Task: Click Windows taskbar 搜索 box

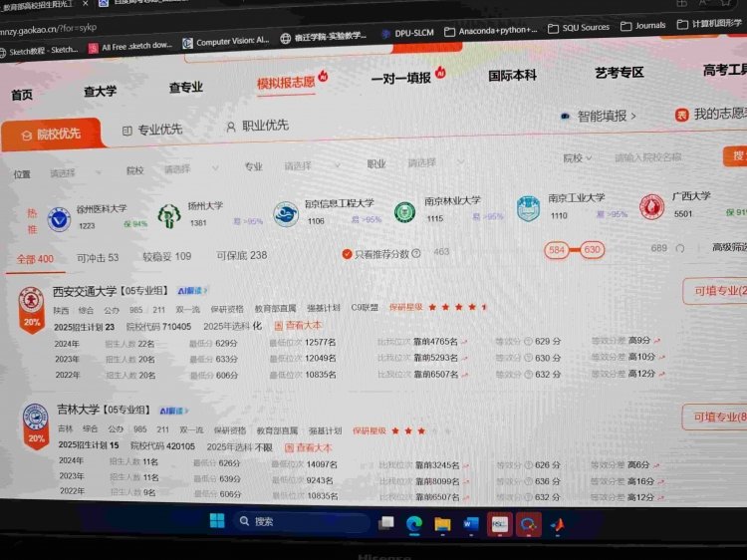Action: 302,521
